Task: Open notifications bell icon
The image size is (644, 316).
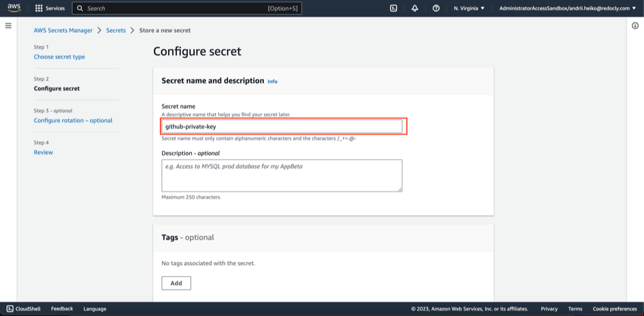Action: click(414, 8)
